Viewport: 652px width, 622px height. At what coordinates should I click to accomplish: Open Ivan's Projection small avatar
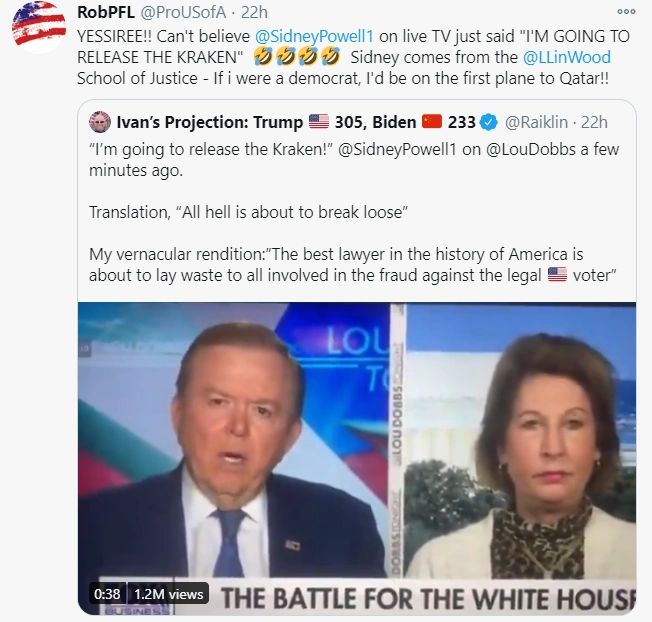tap(100, 122)
